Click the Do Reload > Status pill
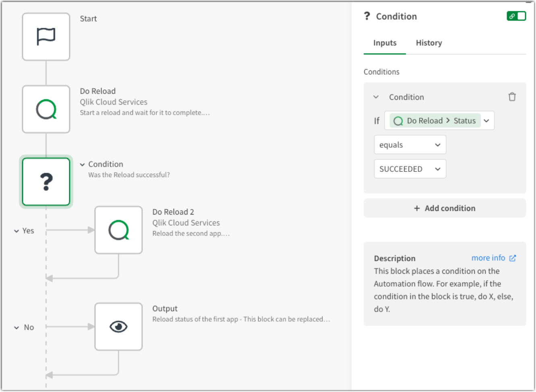 click(x=435, y=121)
